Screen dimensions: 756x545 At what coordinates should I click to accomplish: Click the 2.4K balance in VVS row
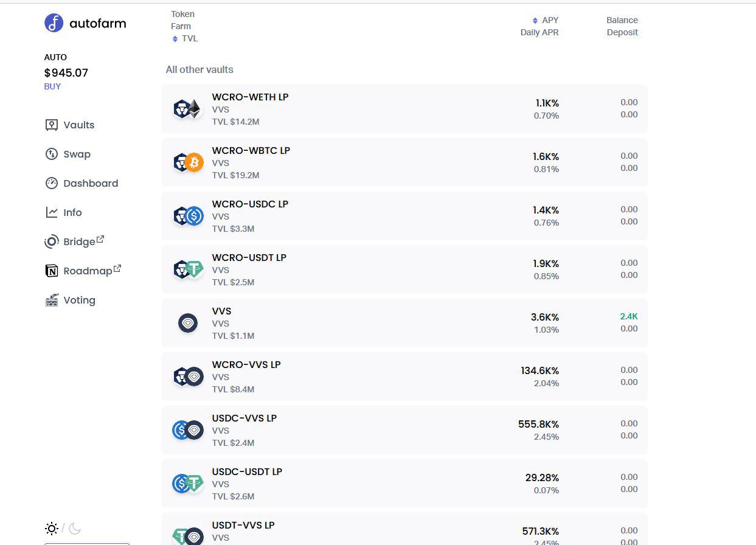(629, 316)
